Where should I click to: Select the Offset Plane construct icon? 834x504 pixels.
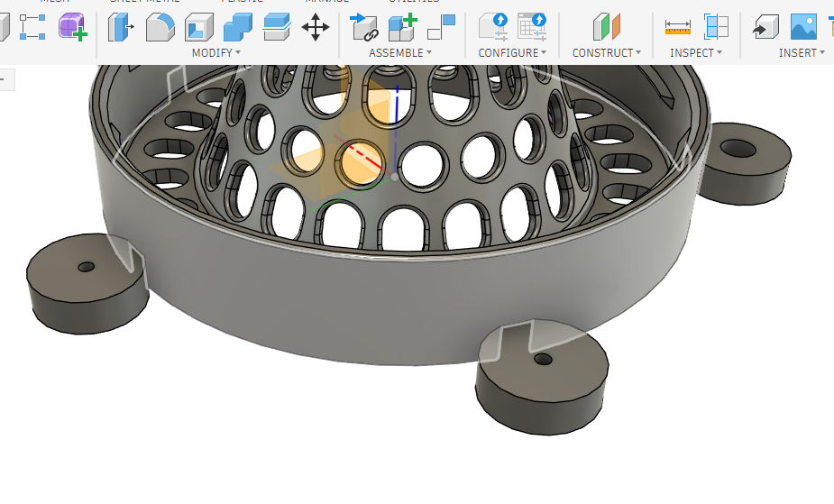click(610, 27)
